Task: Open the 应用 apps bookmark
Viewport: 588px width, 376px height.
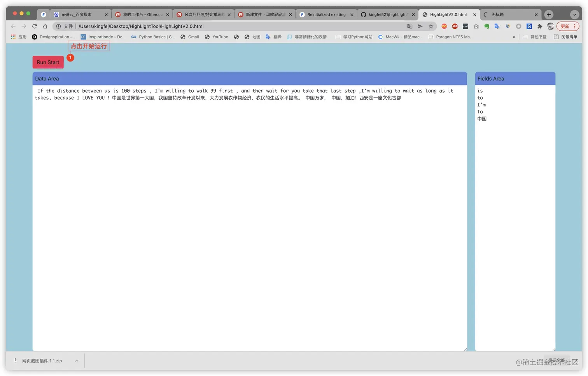Action: 19,37
